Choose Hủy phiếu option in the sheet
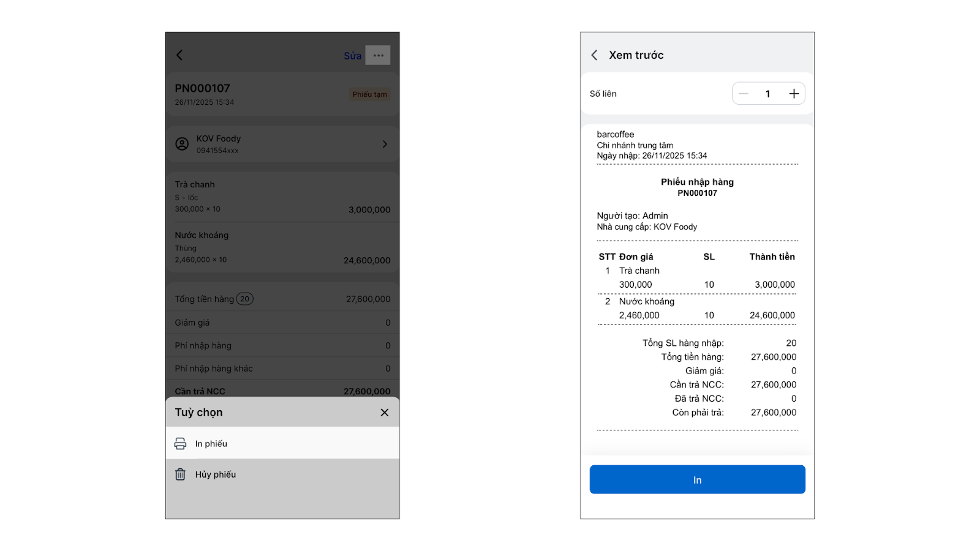The height and width of the screenshot is (551, 980). (x=282, y=474)
